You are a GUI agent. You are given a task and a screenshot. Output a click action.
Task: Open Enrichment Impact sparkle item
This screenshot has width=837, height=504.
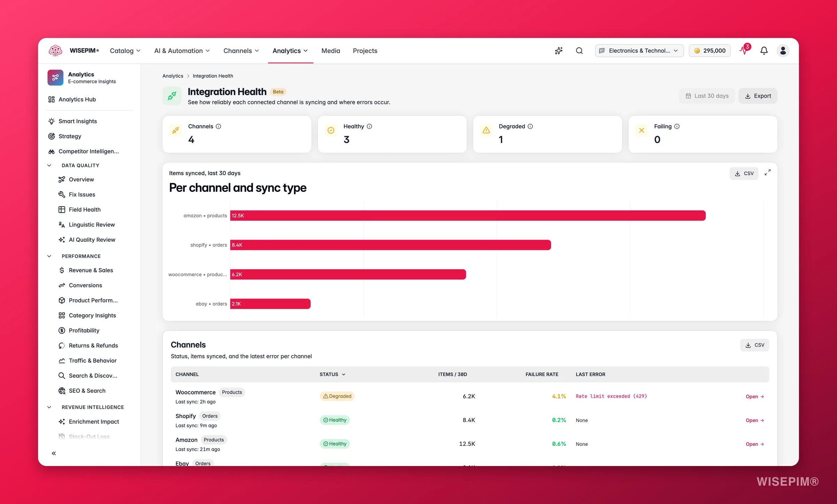click(x=93, y=421)
